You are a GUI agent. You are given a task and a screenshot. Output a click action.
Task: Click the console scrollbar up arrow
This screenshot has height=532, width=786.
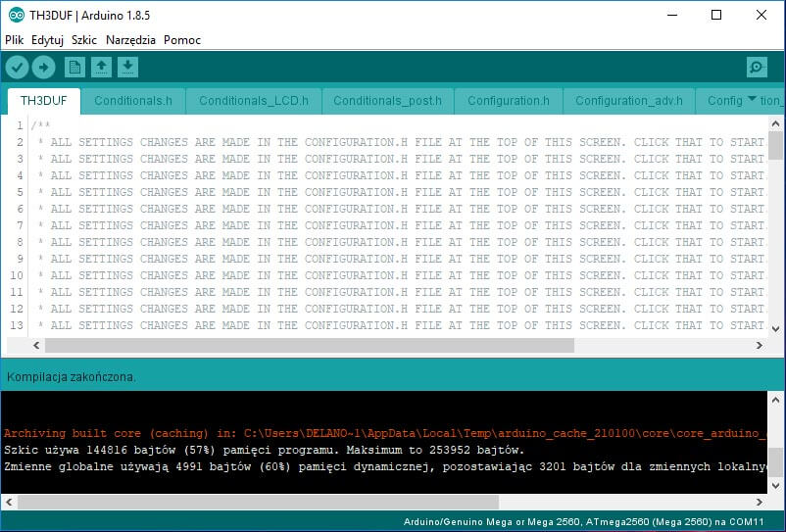pyautogui.click(x=775, y=400)
